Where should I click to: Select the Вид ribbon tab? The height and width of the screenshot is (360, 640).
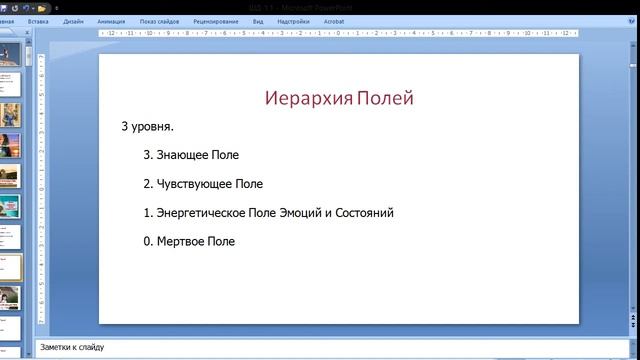(x=258, y=22)
